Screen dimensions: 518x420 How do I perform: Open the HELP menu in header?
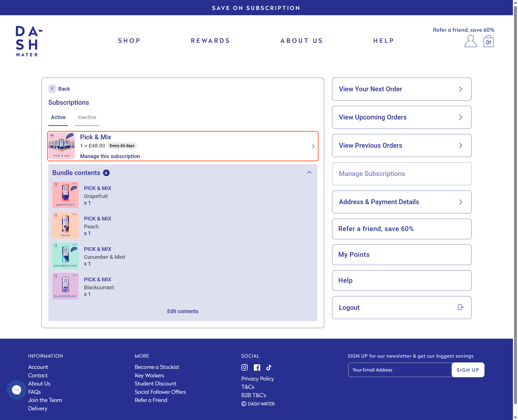[x=383, y=41]
